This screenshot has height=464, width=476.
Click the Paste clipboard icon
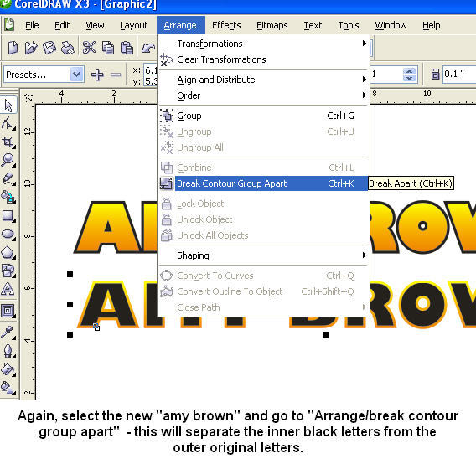point(127,48)
